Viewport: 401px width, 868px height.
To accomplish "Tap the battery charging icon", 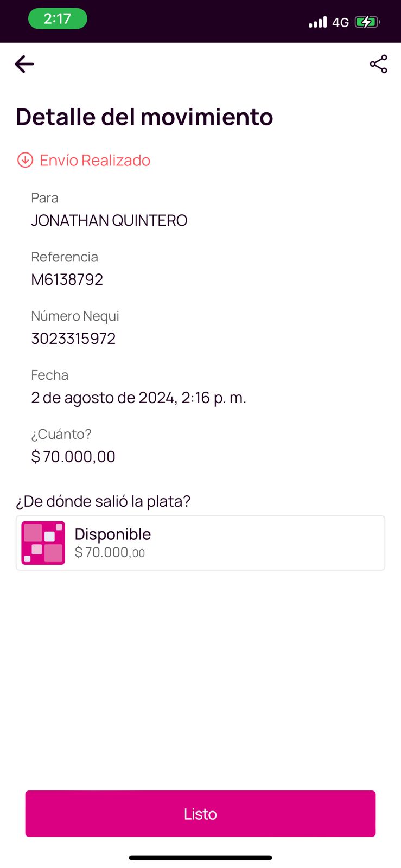I will 367,22.
